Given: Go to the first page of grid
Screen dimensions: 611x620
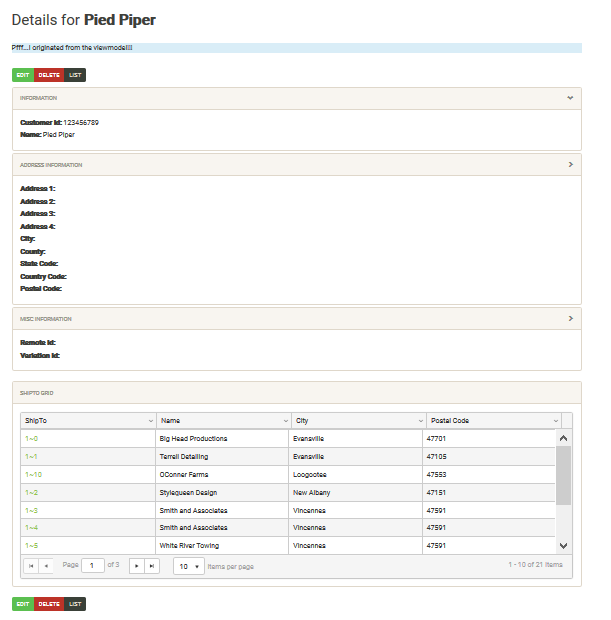Looking at the screenshot, I should [31, 566].
